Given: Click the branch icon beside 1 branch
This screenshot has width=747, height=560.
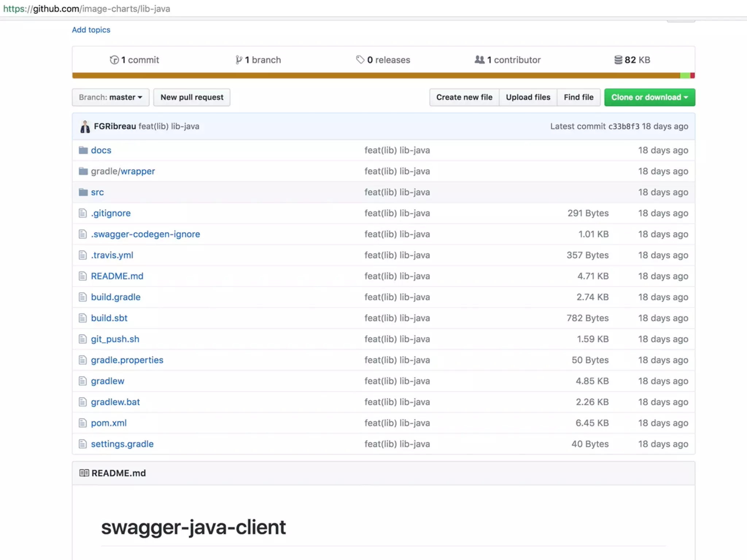Looking at the screenshot, I should pyautogui.click(x=239, y=60).
